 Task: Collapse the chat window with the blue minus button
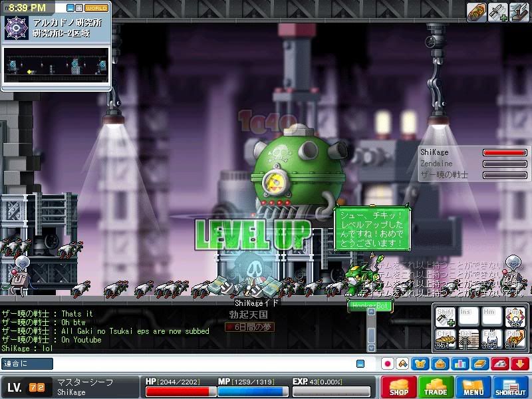[x=360, y=364]
